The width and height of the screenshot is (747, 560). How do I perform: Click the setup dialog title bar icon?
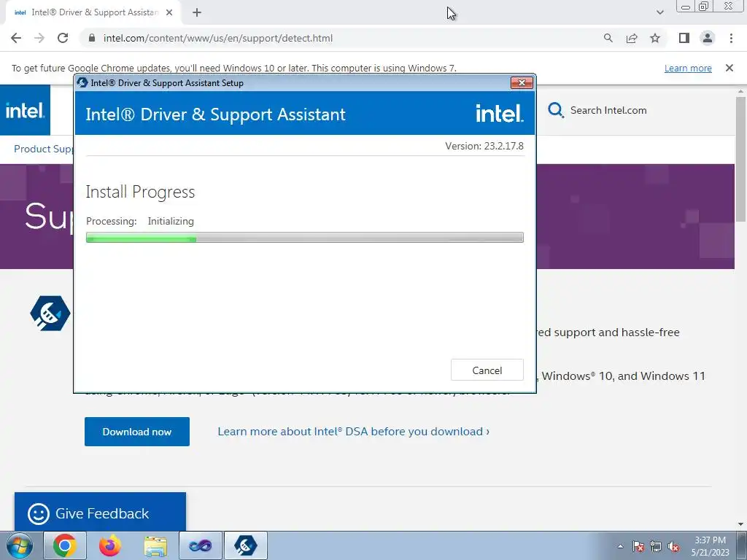coord(82,82)
